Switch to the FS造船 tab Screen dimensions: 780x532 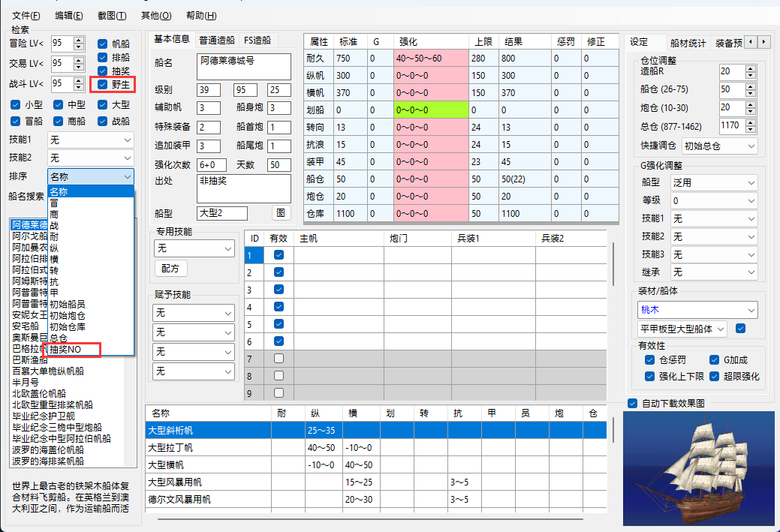tap(257, 41)
